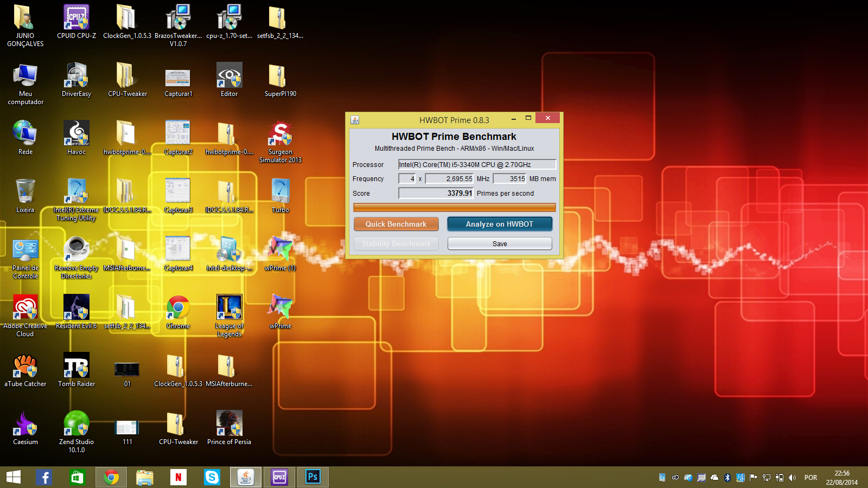Select the Processor name field
This screenshot has width=868, height=488.
point(477,164)
